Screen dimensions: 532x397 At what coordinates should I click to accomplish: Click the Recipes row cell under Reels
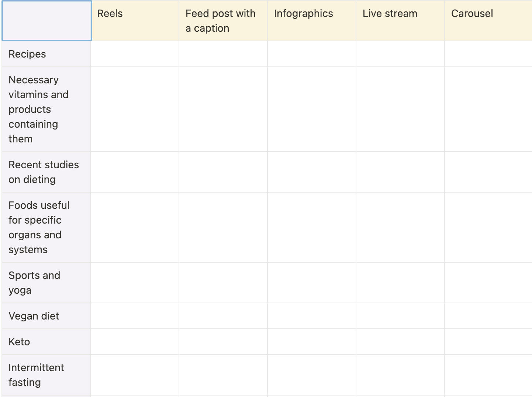coord(135,54)
